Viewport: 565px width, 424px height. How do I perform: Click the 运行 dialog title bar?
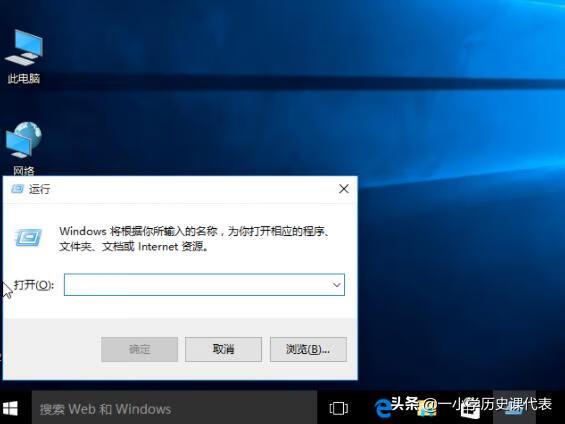(x=180, y=189)
